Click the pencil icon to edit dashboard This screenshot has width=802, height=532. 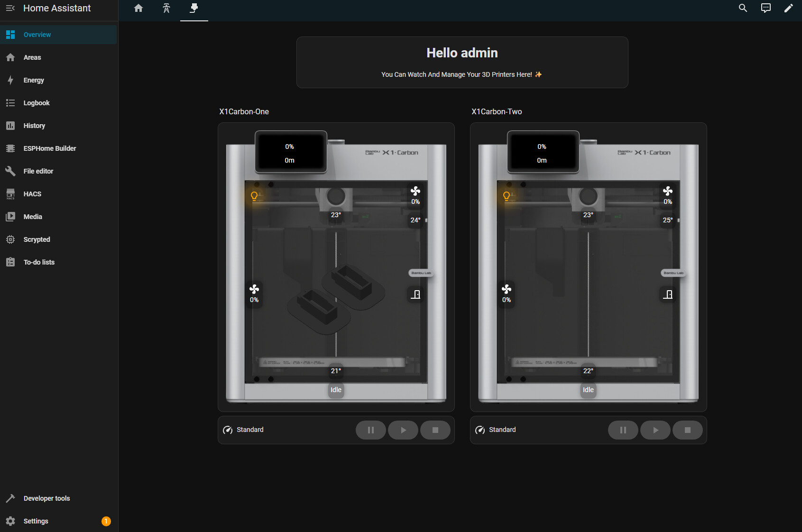(788, 8)
